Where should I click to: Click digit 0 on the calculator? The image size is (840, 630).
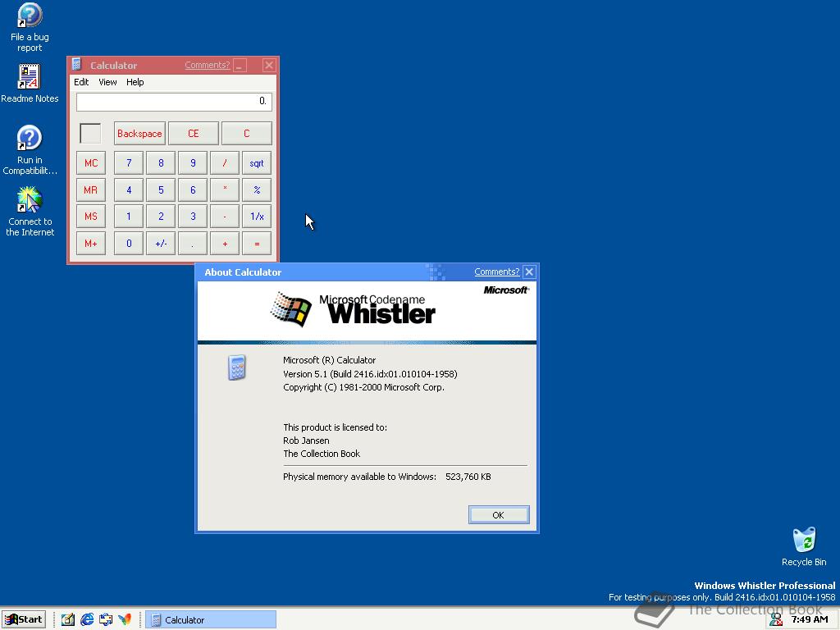(x=129, y=243)
